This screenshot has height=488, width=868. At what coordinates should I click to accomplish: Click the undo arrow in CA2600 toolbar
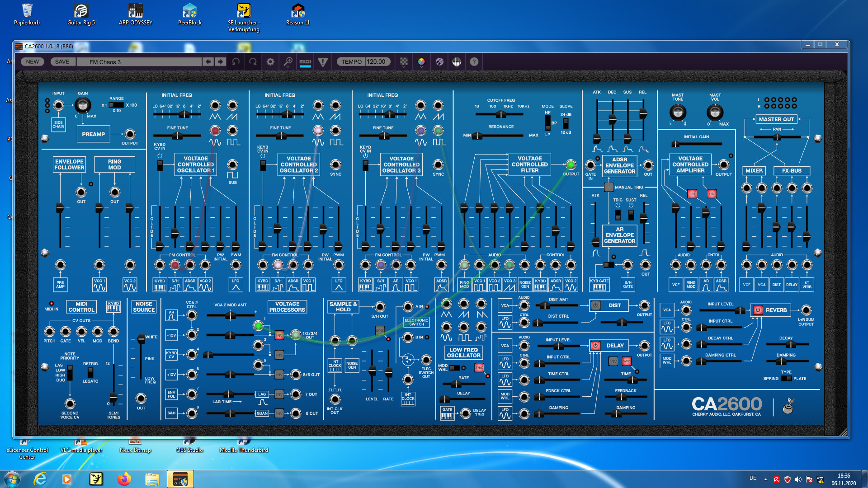click(236, 62)
